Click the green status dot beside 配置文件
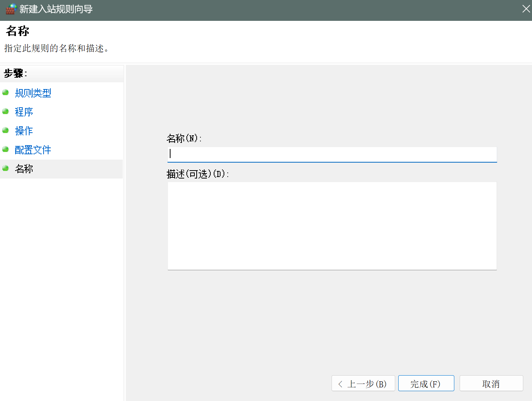532x401 pixels. (x=5, y=149)
